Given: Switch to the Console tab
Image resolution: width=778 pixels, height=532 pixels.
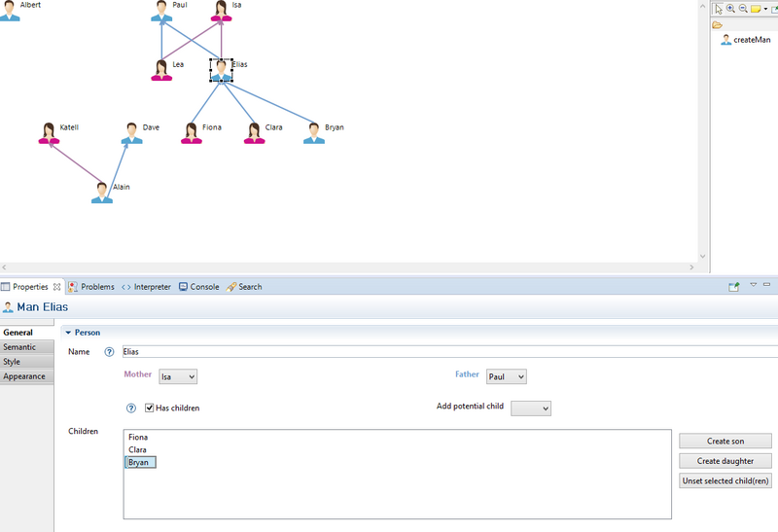Looking at the screenshot, I should click(199, 287).
